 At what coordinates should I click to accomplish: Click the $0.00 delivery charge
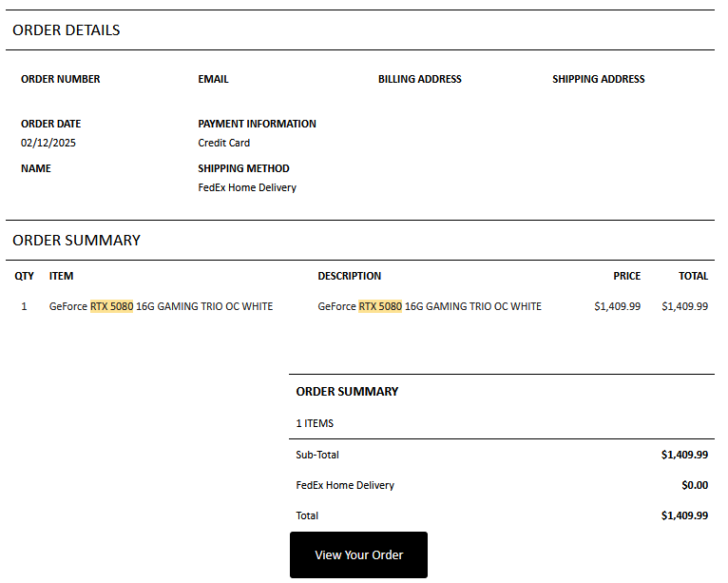click(x=695, y=485)
